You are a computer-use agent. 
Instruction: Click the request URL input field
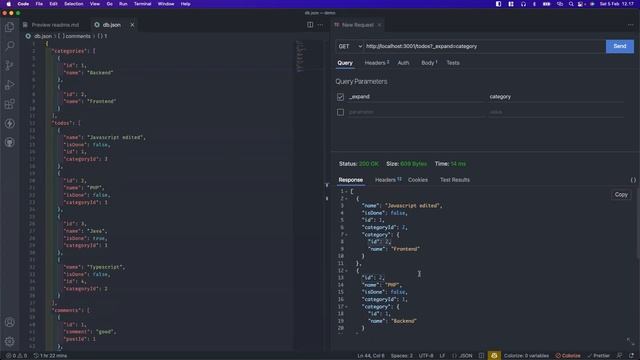(x=484, y=47)
